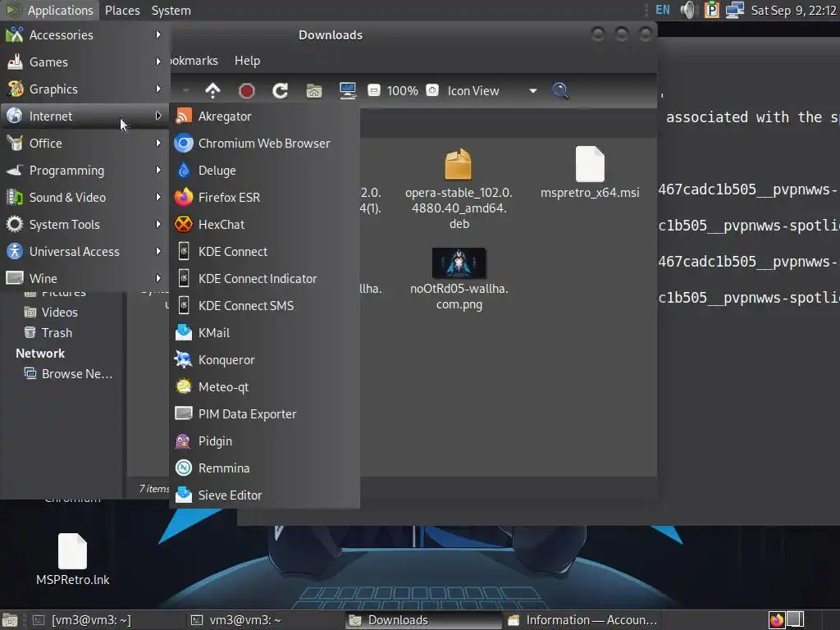Open the Icon View dropdown
The image size is (840, 630).
tap(492, 90)
